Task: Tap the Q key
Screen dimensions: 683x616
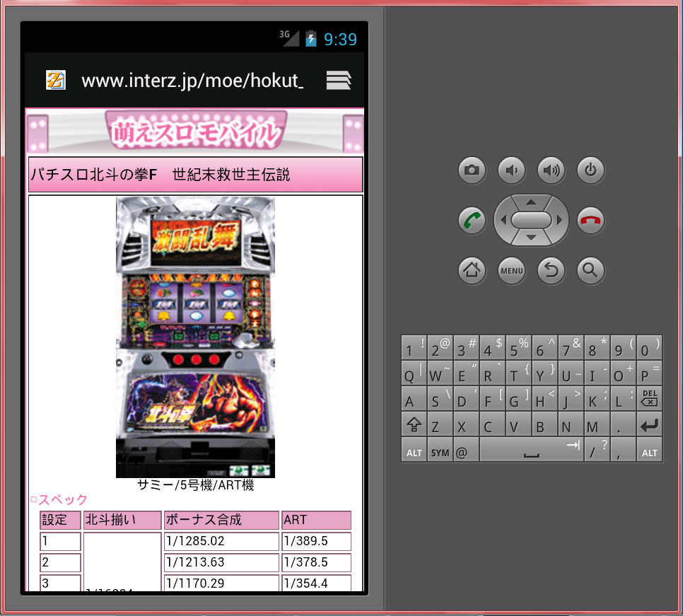Action: (x=414, y=373)
